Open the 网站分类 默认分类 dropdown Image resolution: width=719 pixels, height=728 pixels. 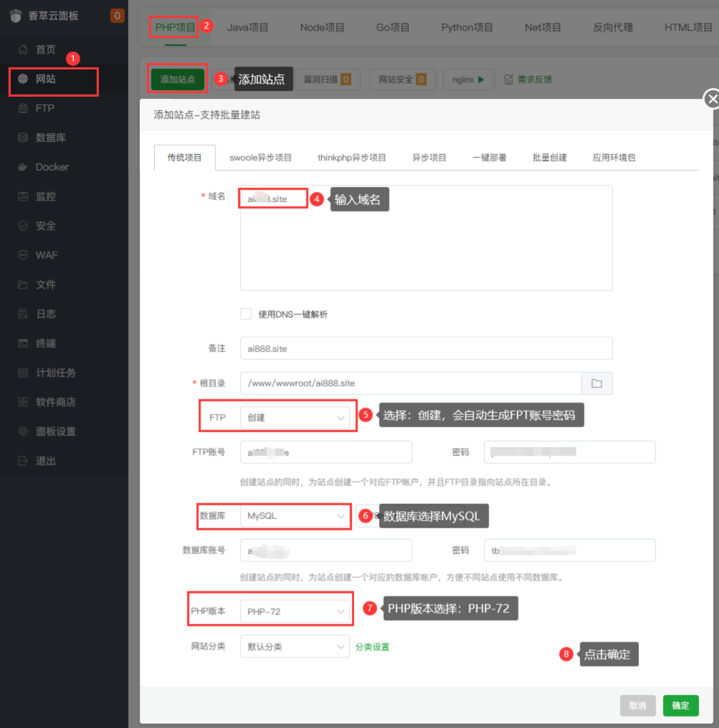click(x=295, y=647)
